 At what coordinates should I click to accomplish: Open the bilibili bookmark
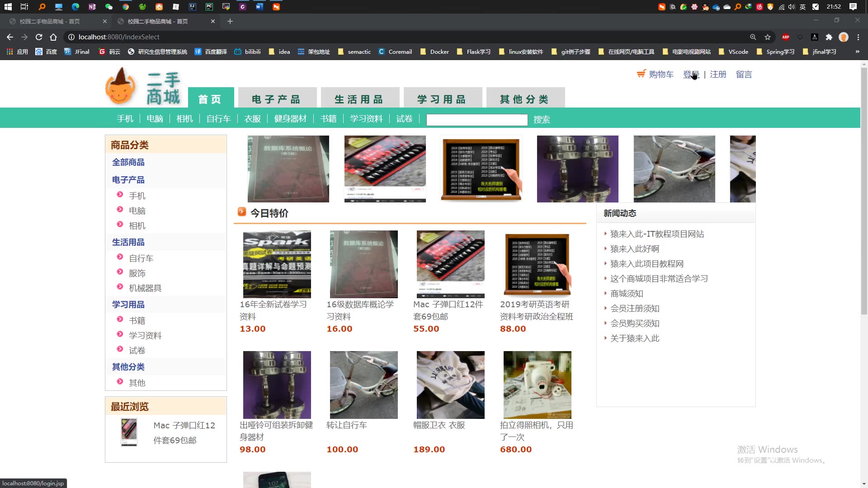247,52
